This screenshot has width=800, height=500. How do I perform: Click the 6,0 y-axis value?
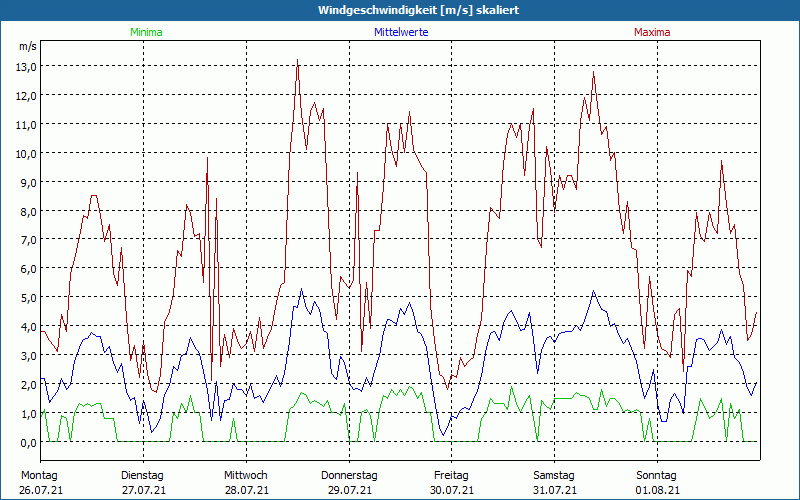(28, 269)
